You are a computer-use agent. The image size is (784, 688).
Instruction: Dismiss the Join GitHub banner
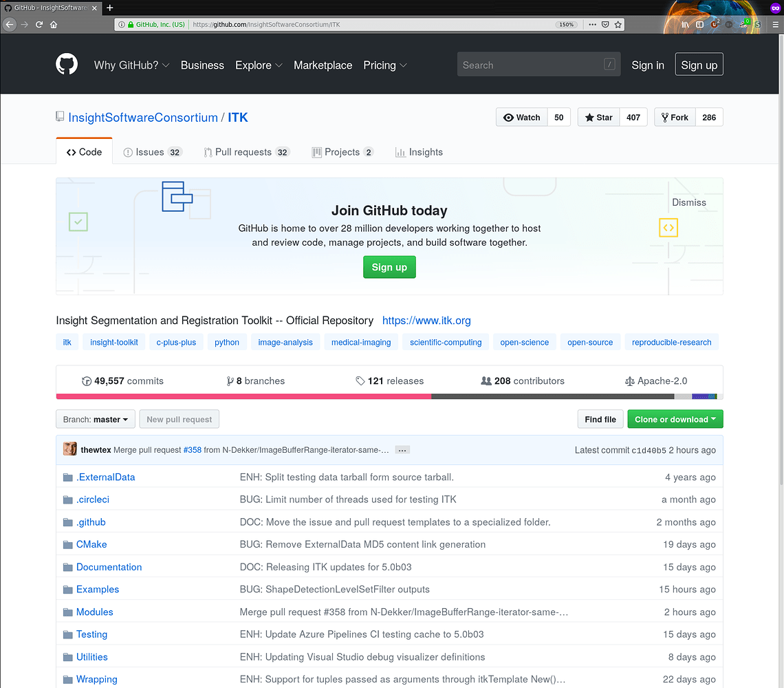(x=689, y=202)
